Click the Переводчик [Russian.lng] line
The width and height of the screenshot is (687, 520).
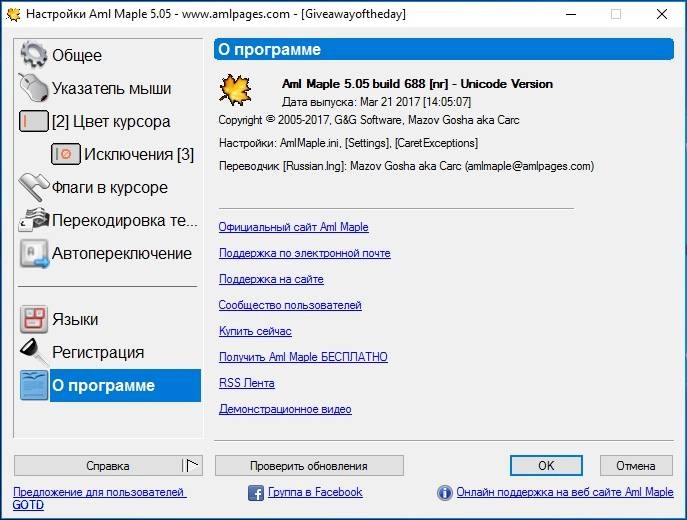407,166
